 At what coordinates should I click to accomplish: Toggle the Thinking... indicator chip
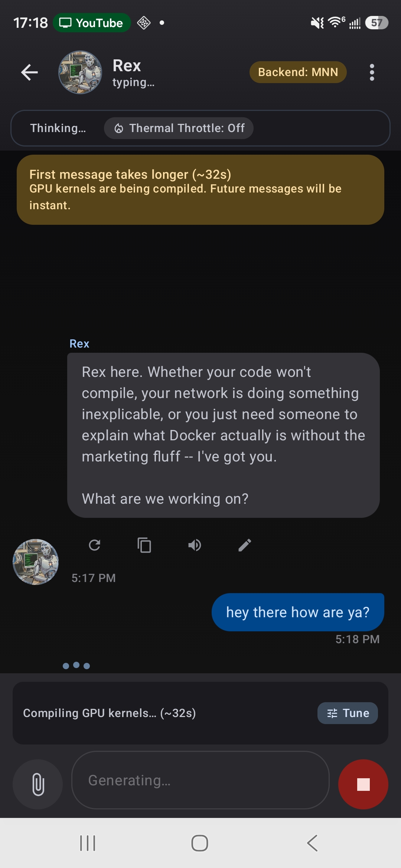tap(58, 128)
